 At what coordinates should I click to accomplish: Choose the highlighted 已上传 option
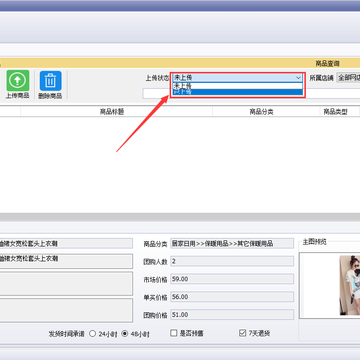(238, 92)
